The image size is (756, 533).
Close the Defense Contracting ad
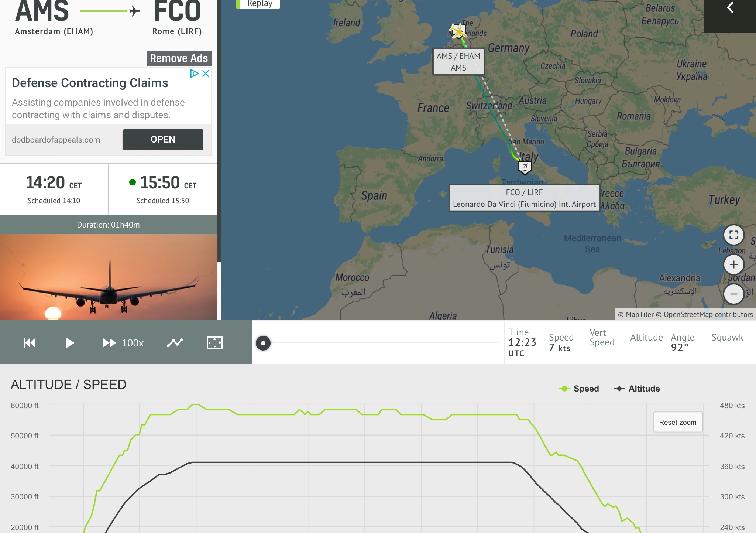pos(206,74)
